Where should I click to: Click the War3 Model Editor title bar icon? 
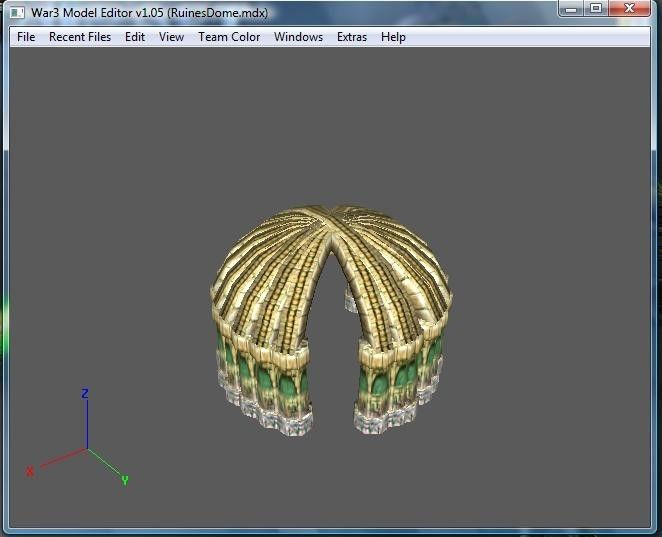(17, 13)
